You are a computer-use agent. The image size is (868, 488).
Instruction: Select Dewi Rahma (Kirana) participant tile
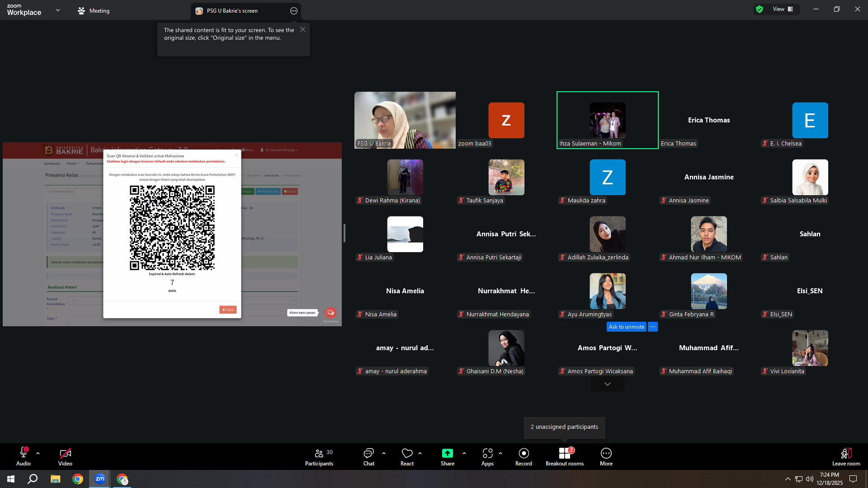pyautogui.click(x=405, y=177)
